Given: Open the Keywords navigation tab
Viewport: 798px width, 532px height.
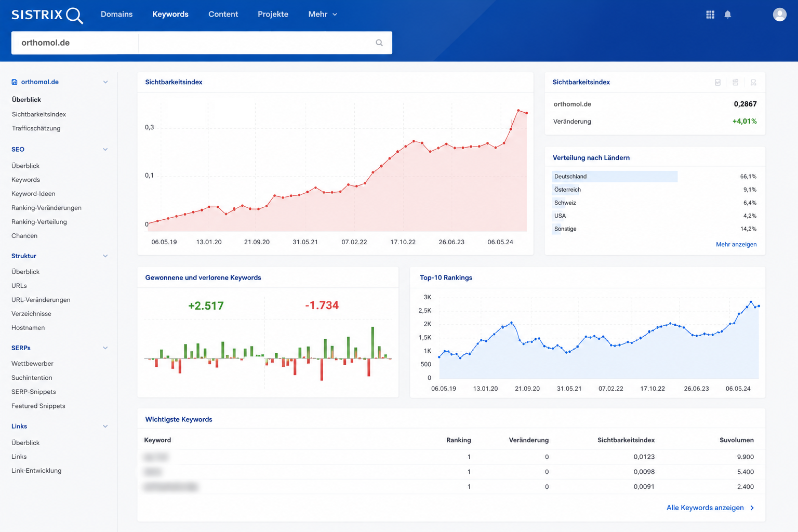Looking at the screenshot, I should point(170,14).
